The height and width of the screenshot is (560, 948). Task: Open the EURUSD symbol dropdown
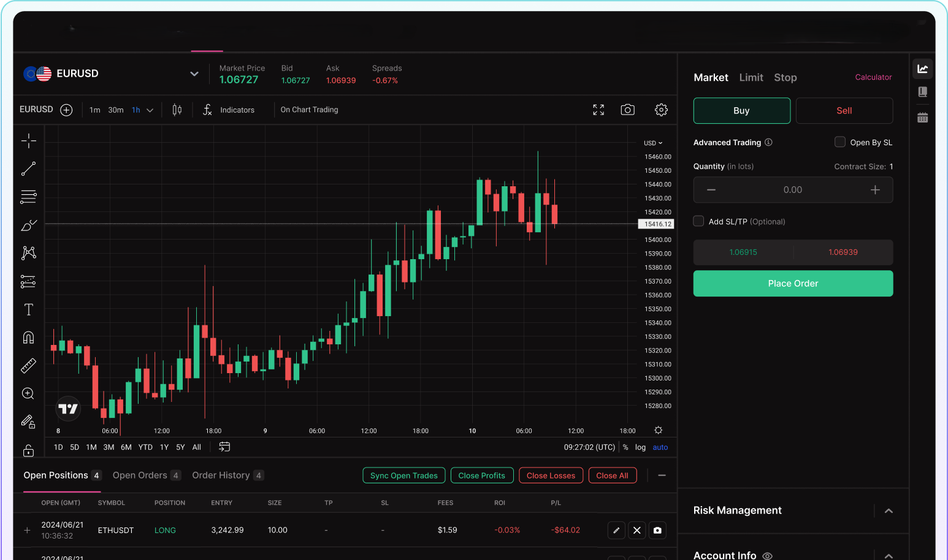(x=194, y=74)
